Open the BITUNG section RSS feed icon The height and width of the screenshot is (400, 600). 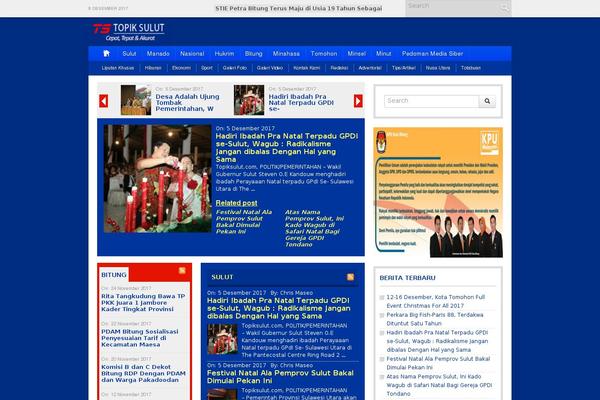tap(182, 271)
